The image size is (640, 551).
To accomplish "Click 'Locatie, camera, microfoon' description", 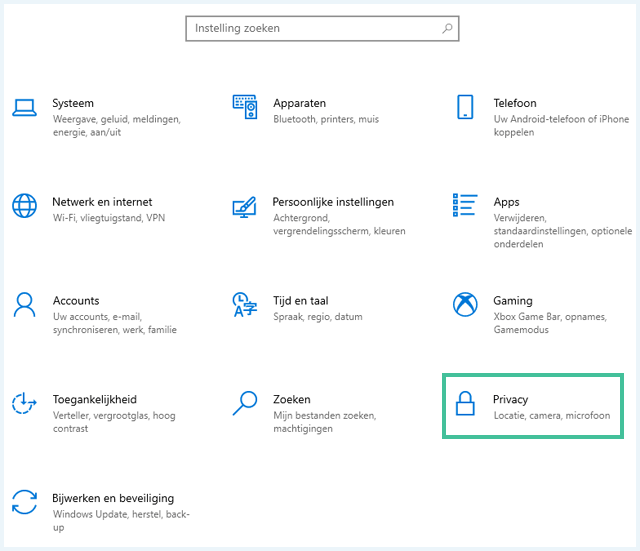I will [552, 415].
